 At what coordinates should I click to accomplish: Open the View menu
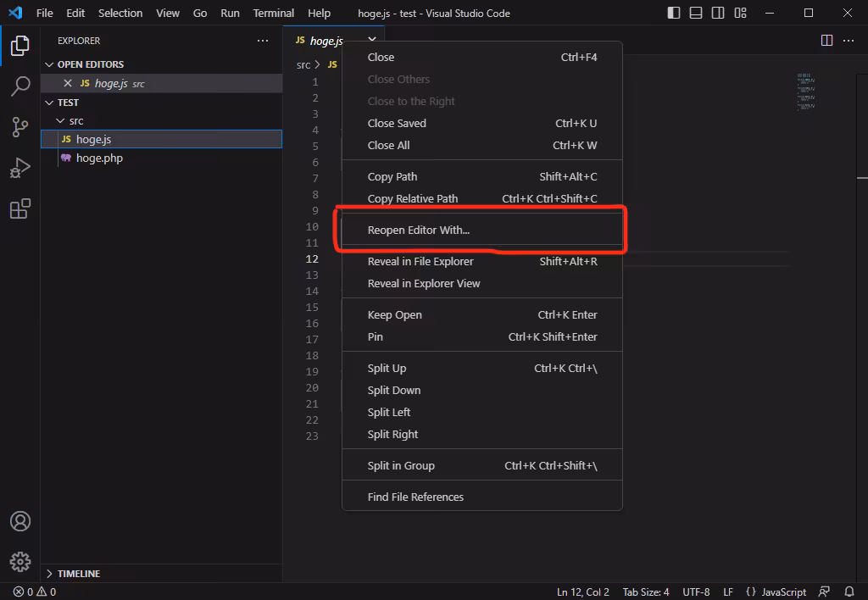pos(168,13)
